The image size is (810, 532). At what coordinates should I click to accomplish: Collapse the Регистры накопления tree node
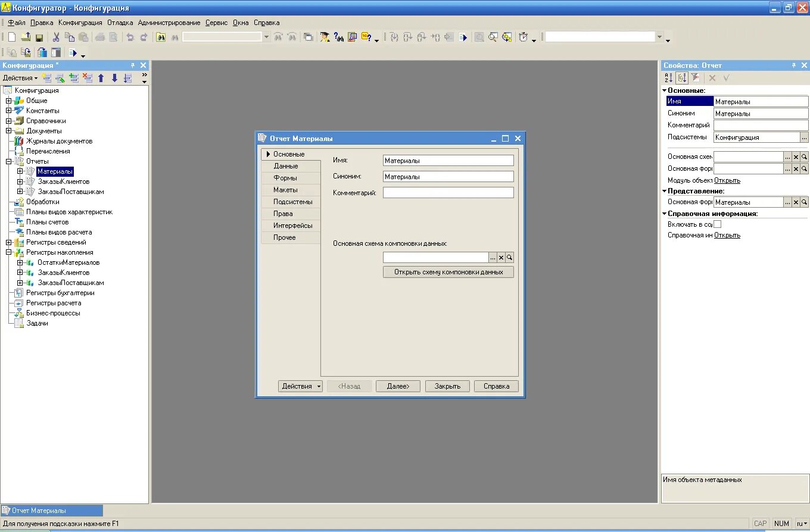(x=9, y=252)
